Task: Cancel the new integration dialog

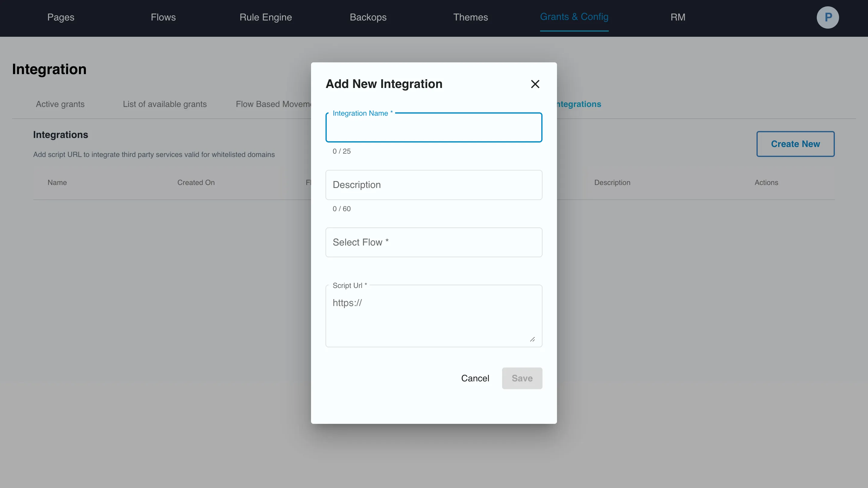Action: (475, 378)
